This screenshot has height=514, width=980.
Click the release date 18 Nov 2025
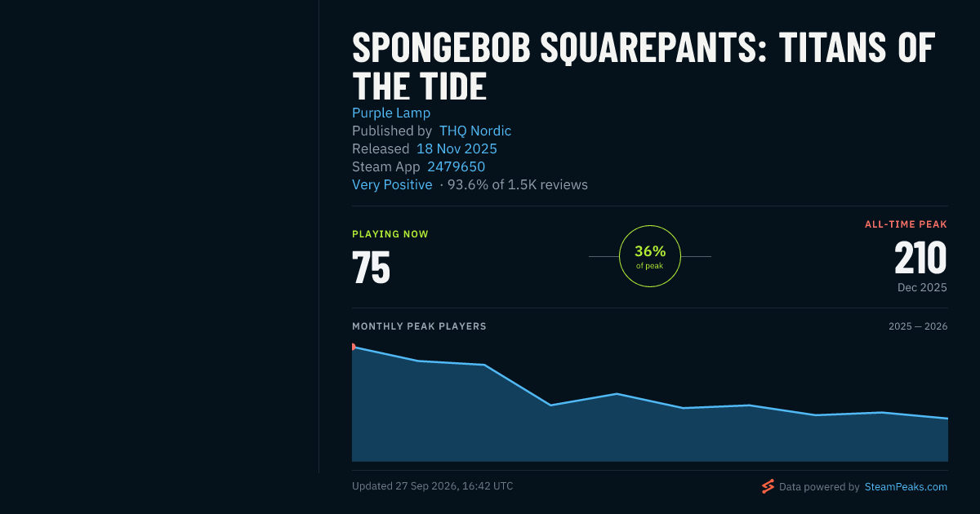(x=457, y=148)
